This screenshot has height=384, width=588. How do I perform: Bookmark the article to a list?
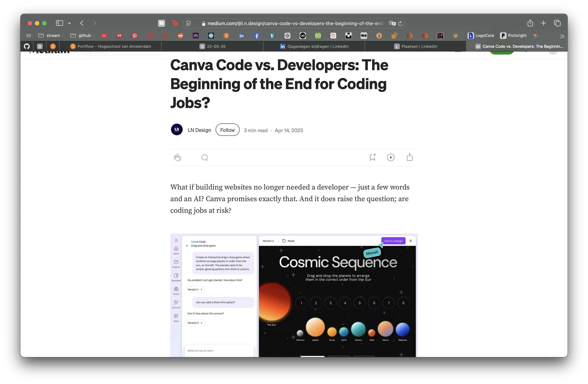(x=373, y=157)
